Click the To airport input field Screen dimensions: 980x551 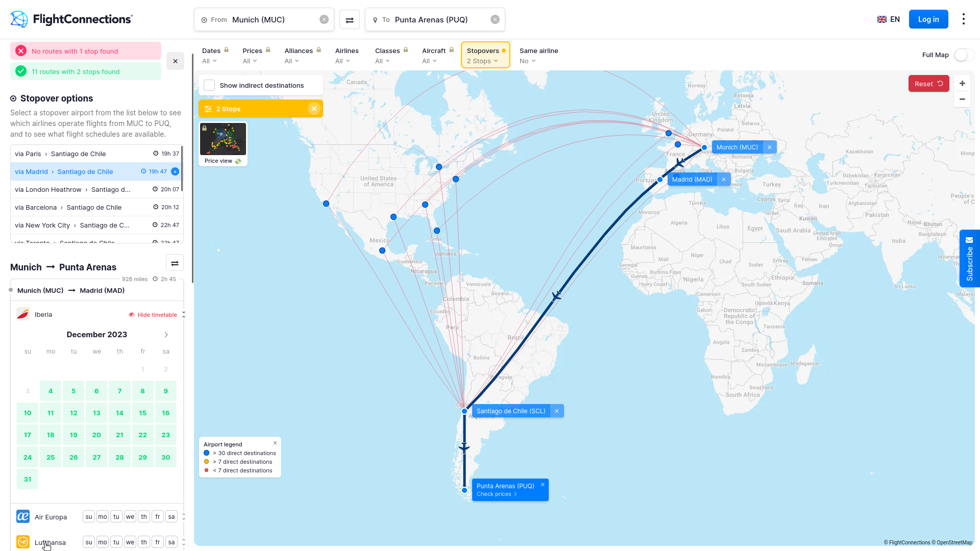coord(435,20)
